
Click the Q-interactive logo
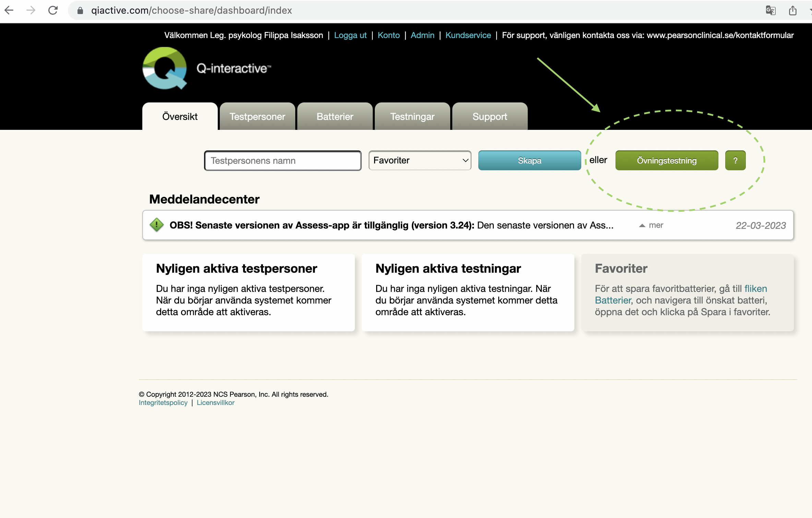click(207, 68)
